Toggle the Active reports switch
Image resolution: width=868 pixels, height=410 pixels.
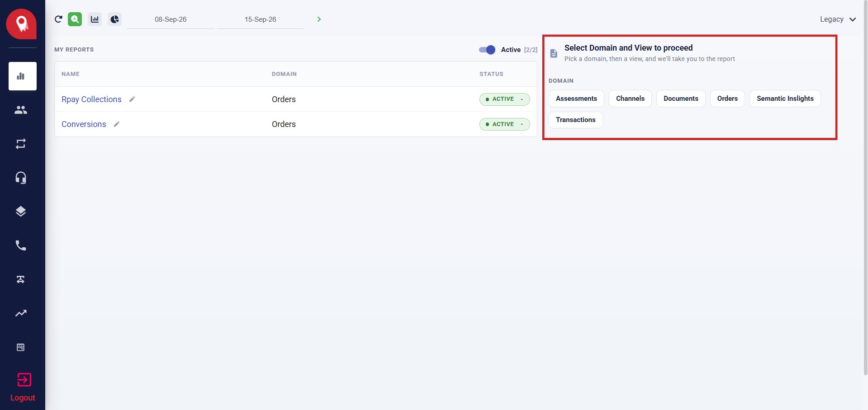click(x=487, y=50)
